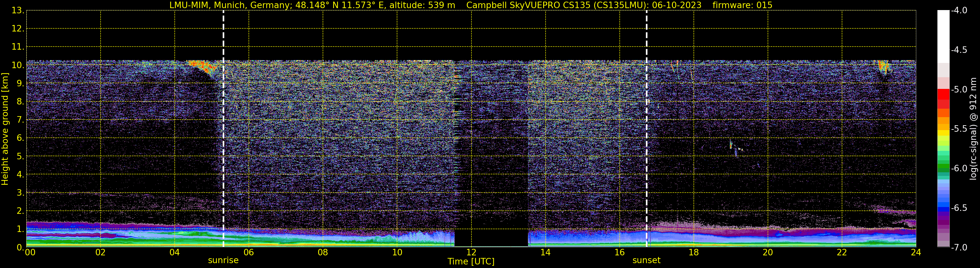Click the y-axis tick label '1.'

(20, 229)
